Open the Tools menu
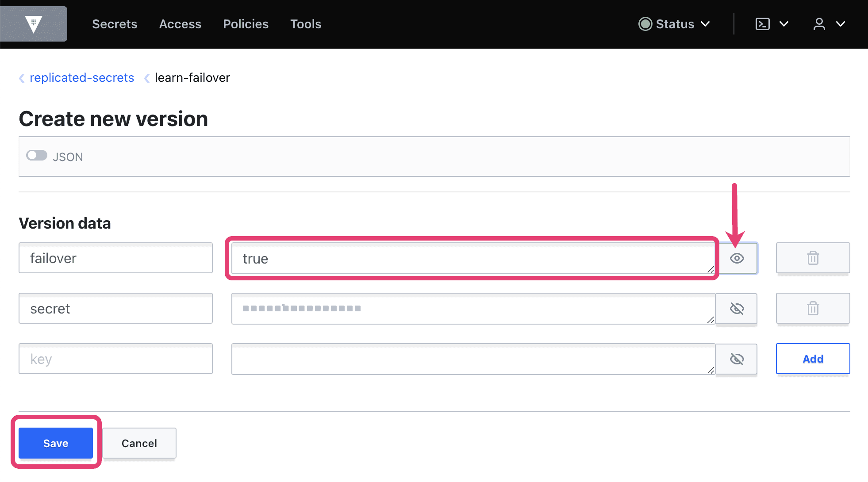The width and height of the screenshot is (868, 482). coord(306,24)
